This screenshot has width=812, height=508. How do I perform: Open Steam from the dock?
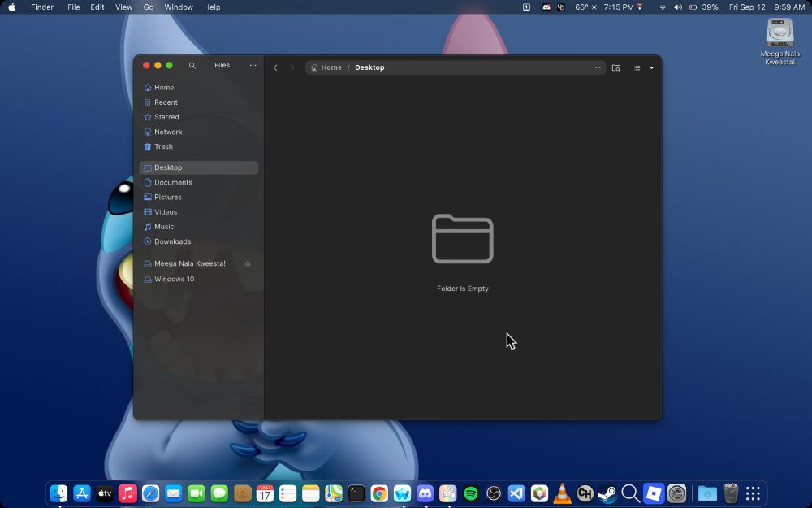(x=607, y=493)
